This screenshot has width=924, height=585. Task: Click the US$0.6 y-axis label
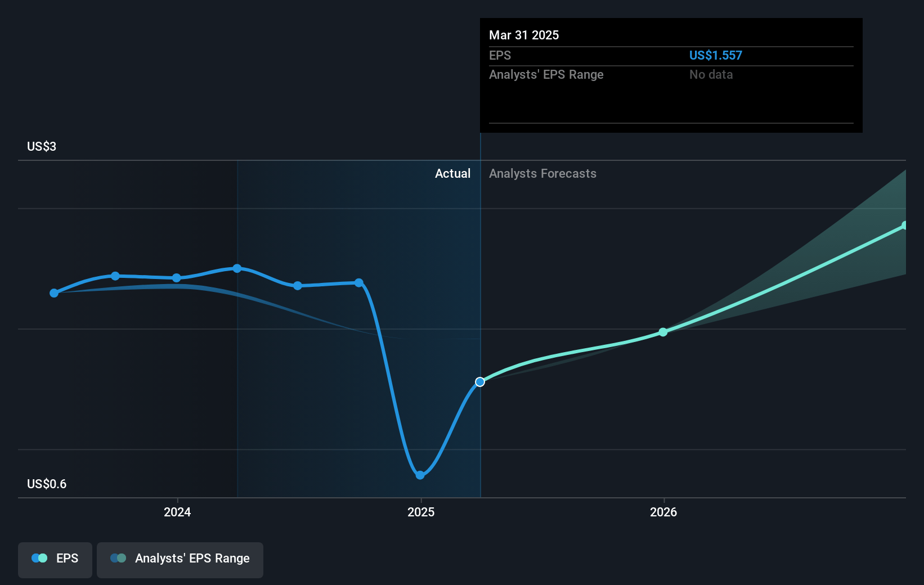(47, 484)
